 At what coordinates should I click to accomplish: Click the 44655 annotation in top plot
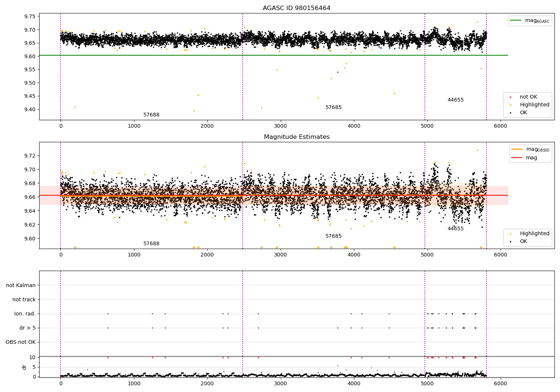tap(455, 100)
